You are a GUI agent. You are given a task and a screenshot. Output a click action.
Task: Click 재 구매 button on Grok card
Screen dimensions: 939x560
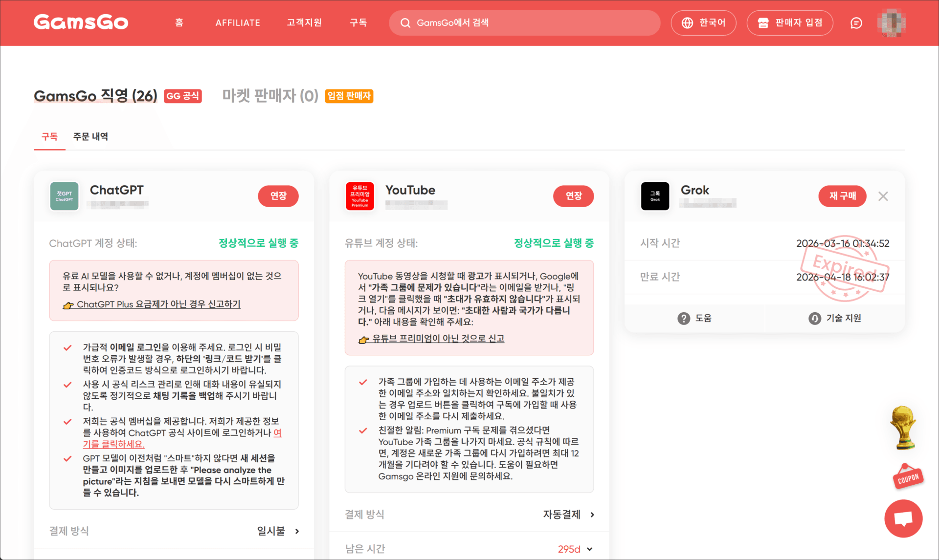842,196
